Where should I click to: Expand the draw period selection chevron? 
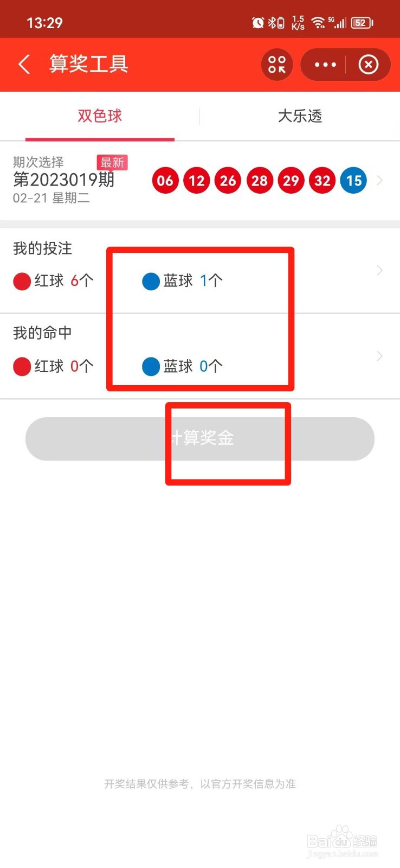click(x=379, y=180)
